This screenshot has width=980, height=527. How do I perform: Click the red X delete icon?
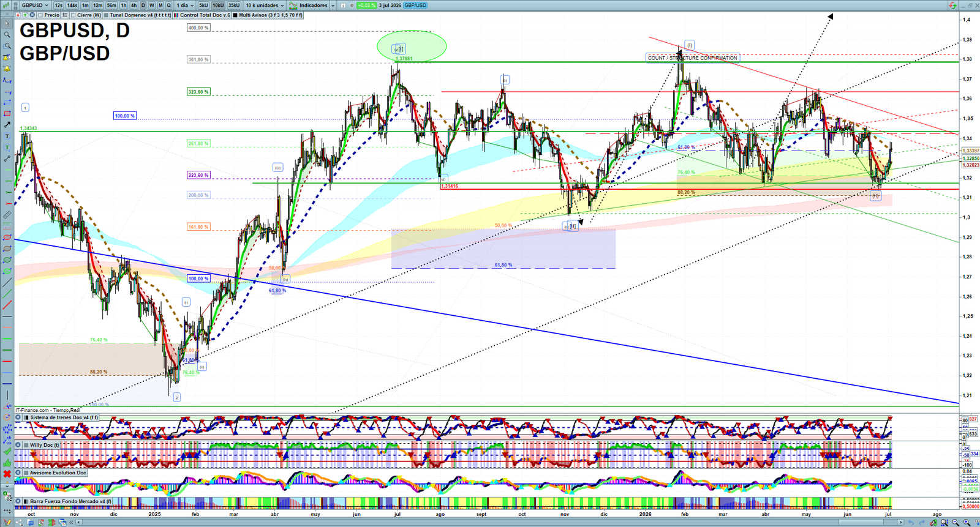(7, 474)
